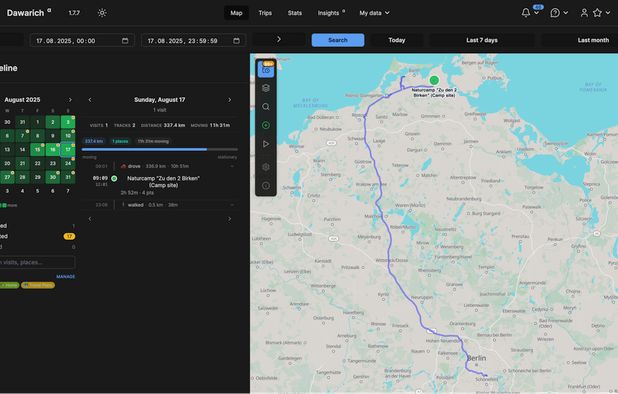
Task: Go to next day after Sunday, August 17
Action: click(x=229, y=100)
